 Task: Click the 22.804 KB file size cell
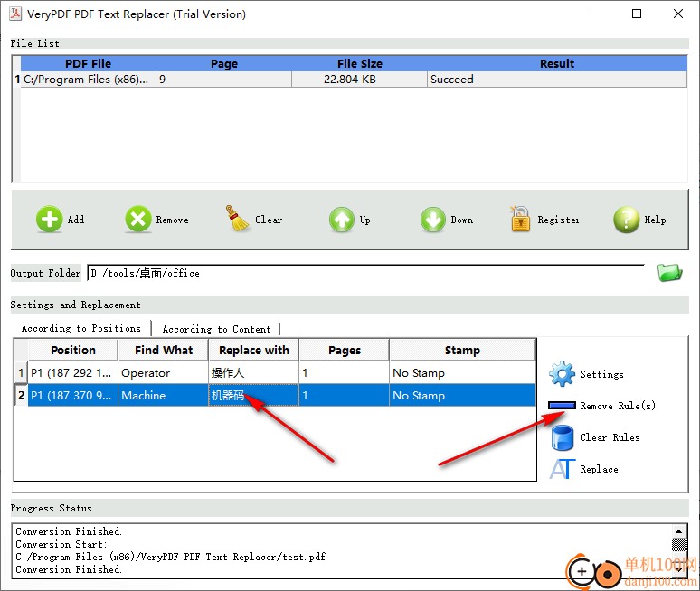coord(360,80)
